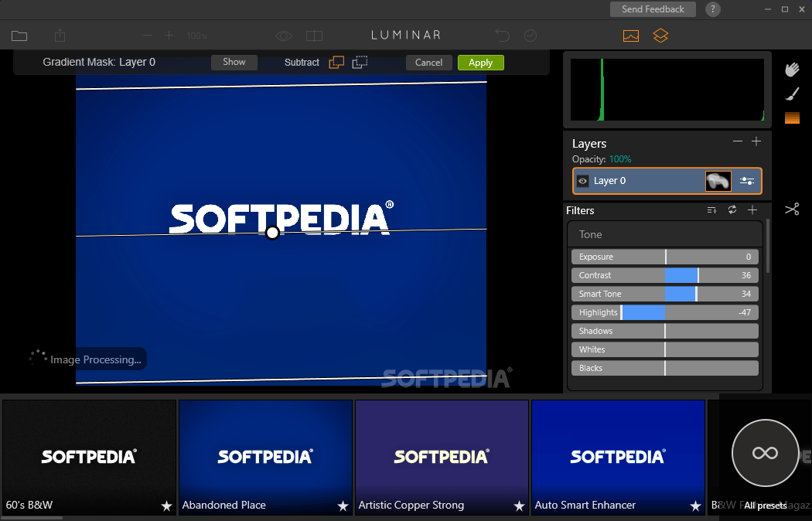Toggle visibility of Layer 0
The height and width of the screenshot is (521, 812).
[x=582, y=180]
